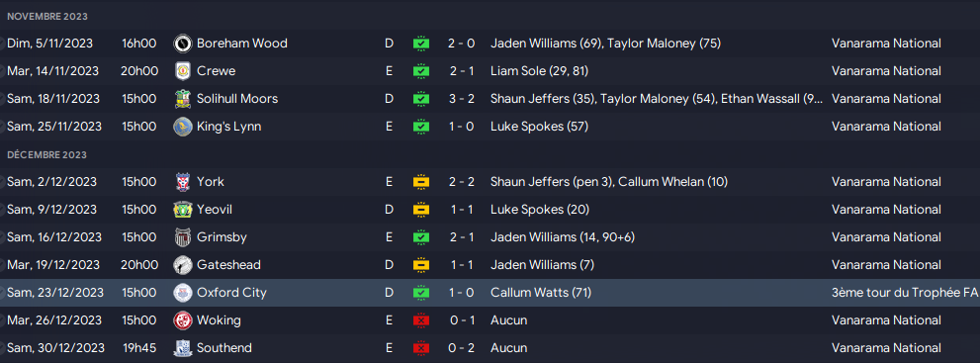The image size is (980, 363).
Task: Click red loss icon for Southend match
Action: pos(421,348)
